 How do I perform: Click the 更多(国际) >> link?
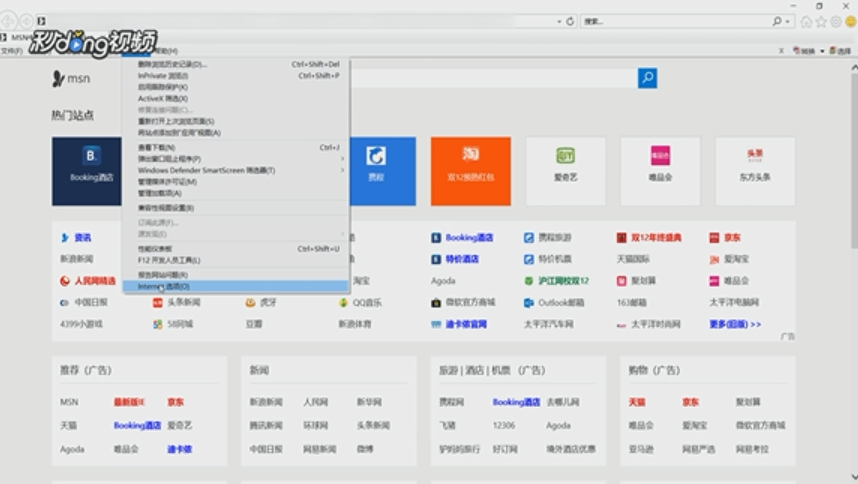coord(735,324)
